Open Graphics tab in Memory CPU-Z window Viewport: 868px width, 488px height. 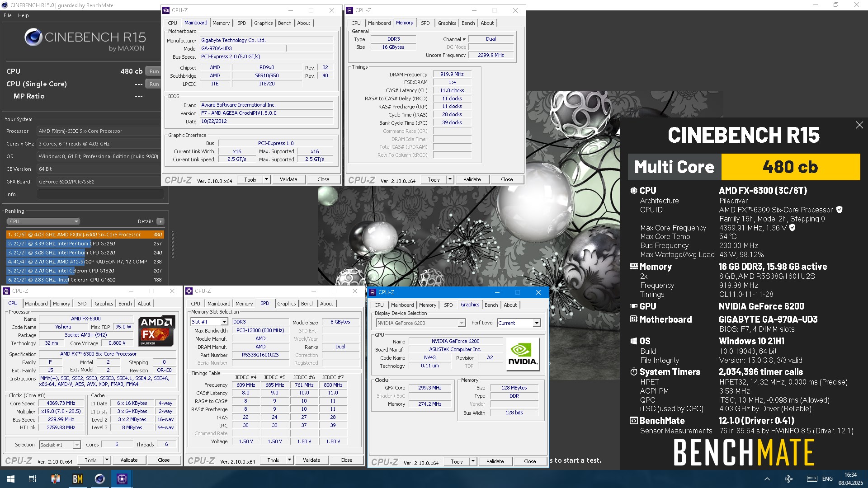[447, 23]
